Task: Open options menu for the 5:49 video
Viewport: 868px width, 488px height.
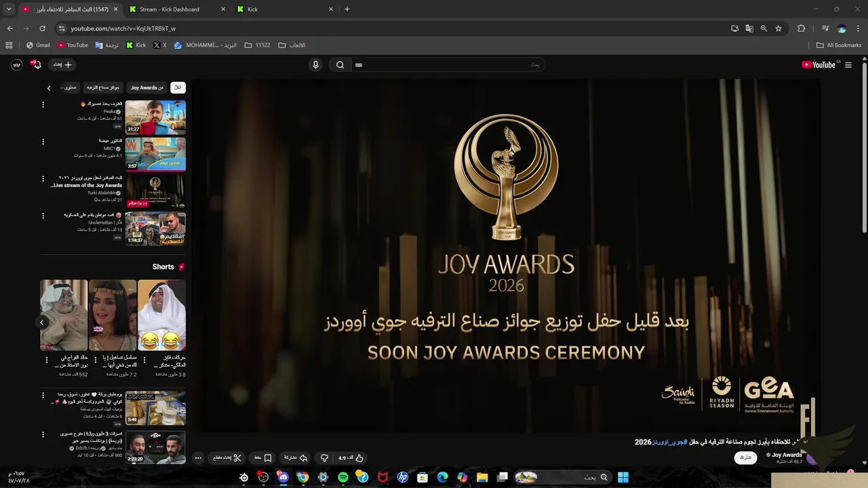Action: point(43,395)
